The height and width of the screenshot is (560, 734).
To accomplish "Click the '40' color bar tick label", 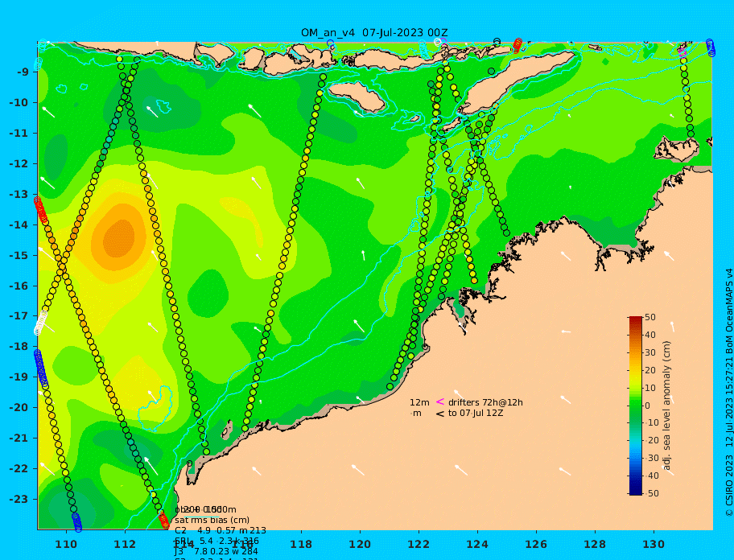I will (x=650, y=335).
